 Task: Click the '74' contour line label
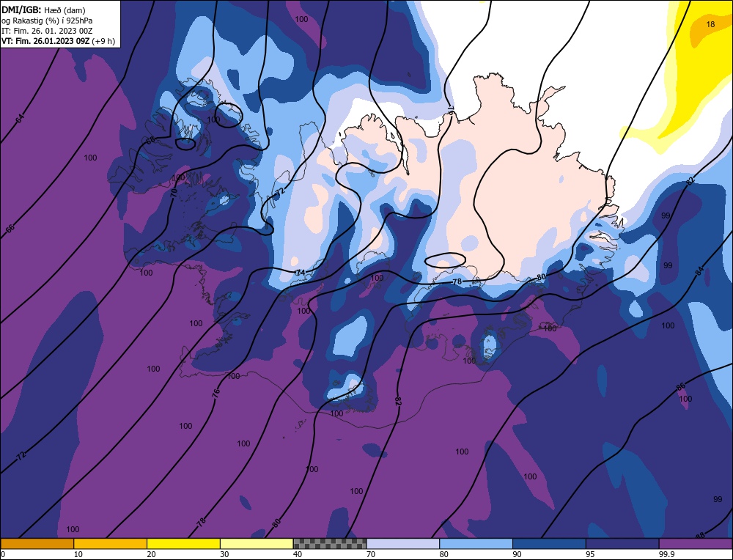pyautogui.click(x=301, y=273)
